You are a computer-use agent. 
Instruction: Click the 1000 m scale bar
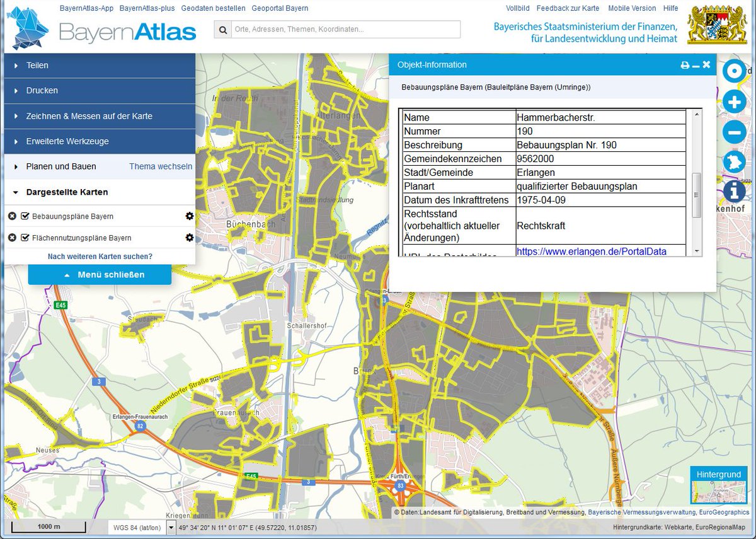click(x=49, y=527)
